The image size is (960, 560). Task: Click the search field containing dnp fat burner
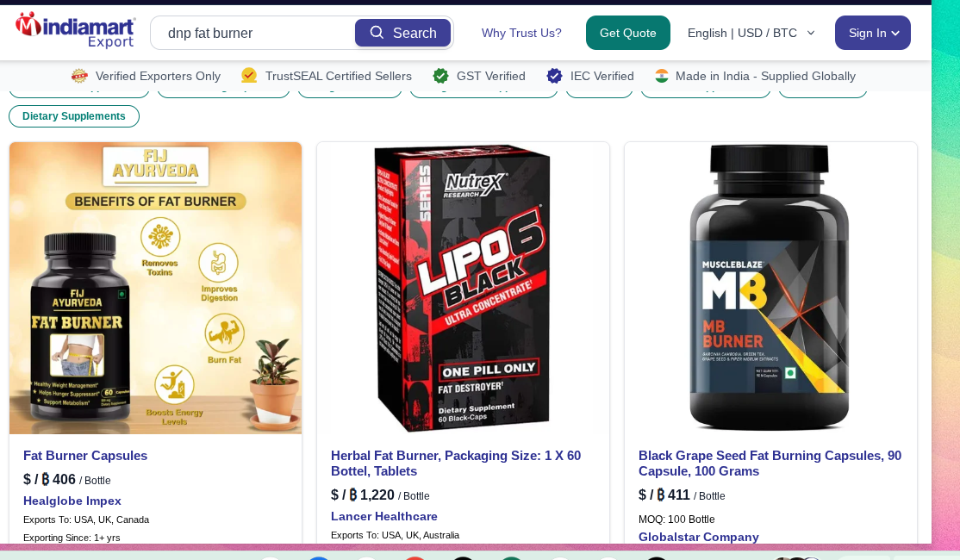(252, 33)
